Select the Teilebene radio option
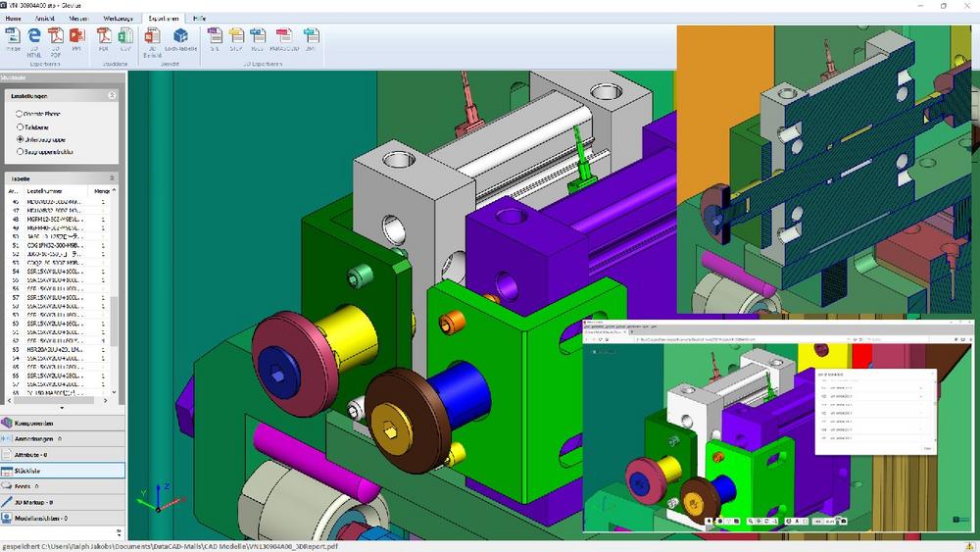980x552 pixels. point(19,126)
